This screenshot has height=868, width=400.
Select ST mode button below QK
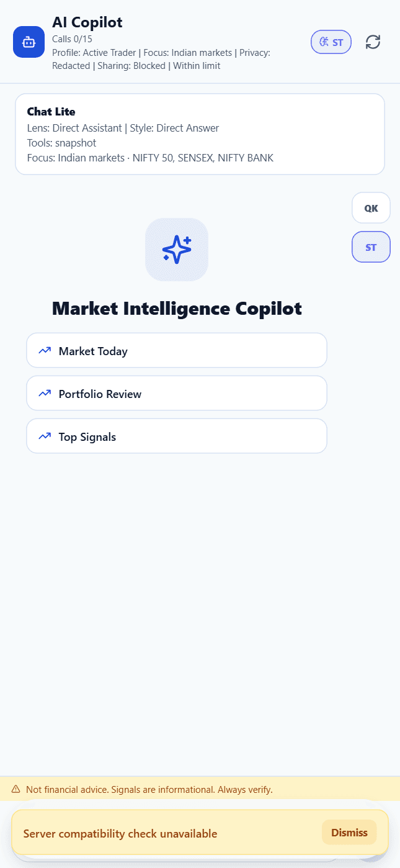371,247
